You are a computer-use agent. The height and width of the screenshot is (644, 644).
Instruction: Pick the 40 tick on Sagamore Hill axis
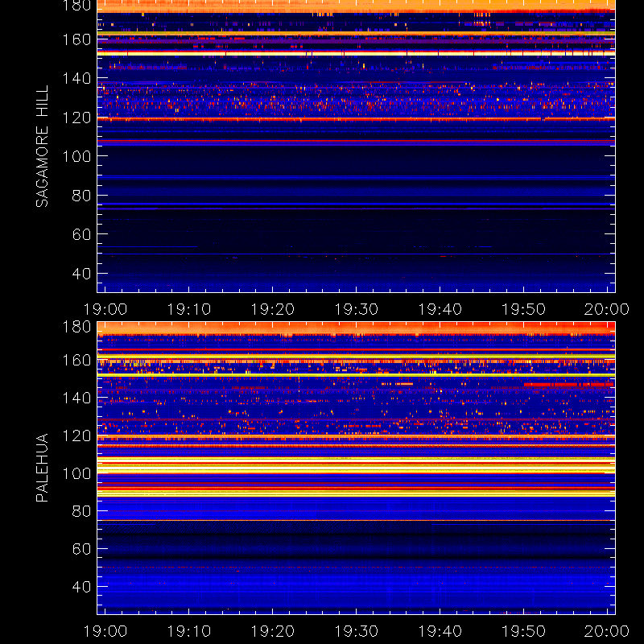(x=81, y=274)
